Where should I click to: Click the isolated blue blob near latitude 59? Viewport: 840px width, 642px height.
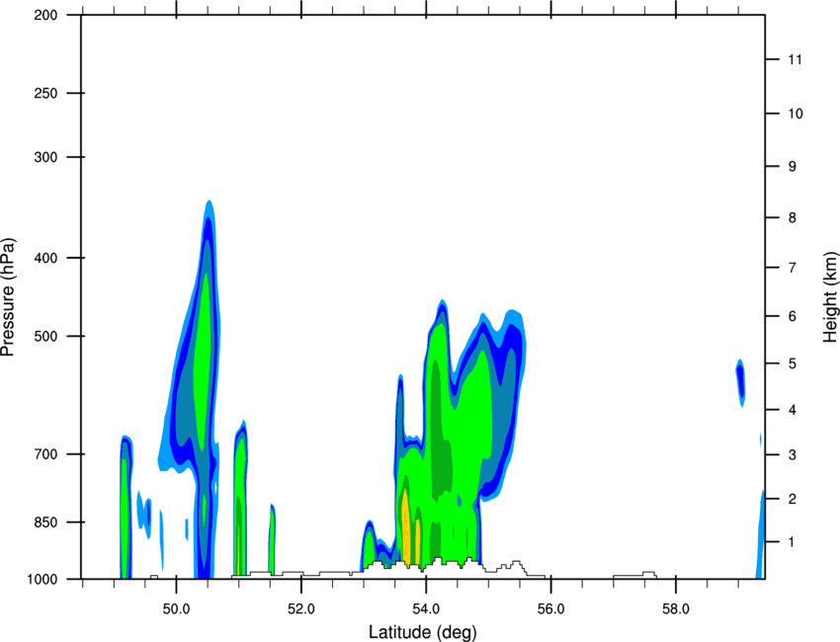740,383
